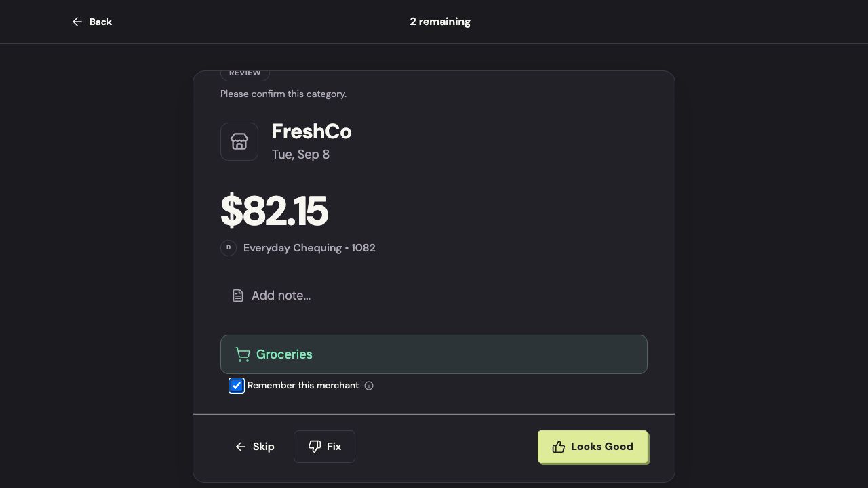The height and width of the screenshot is (488, 868).
Task: Uncheck the Remember this merchant checkbox
Action: (237, 386)
